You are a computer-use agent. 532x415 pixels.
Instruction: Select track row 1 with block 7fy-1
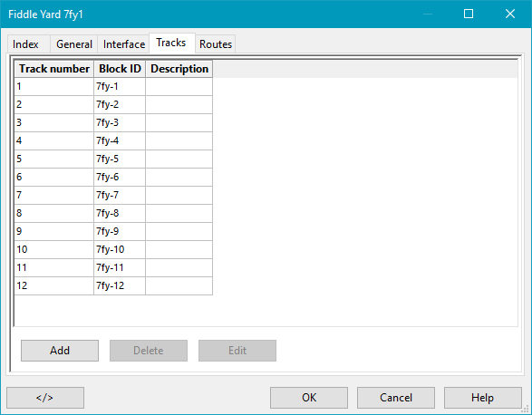113,86
